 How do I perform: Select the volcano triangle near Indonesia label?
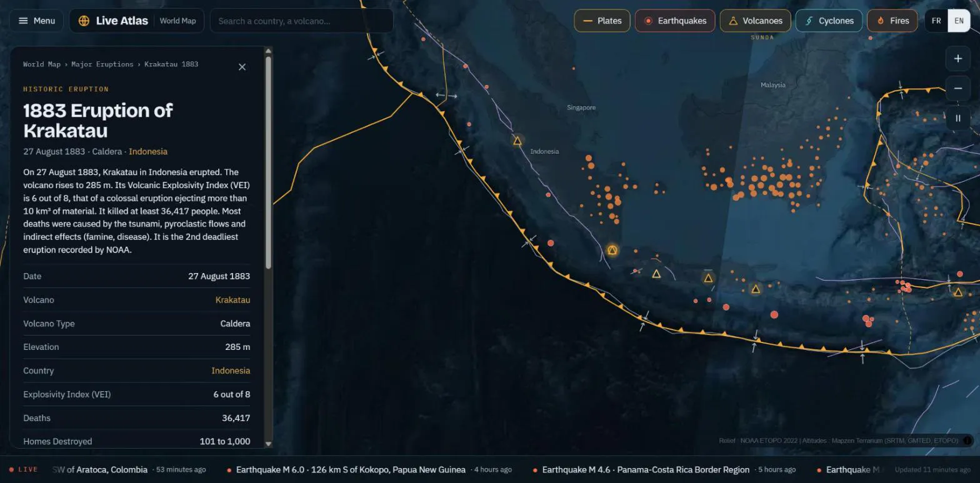tap(517, 141)
